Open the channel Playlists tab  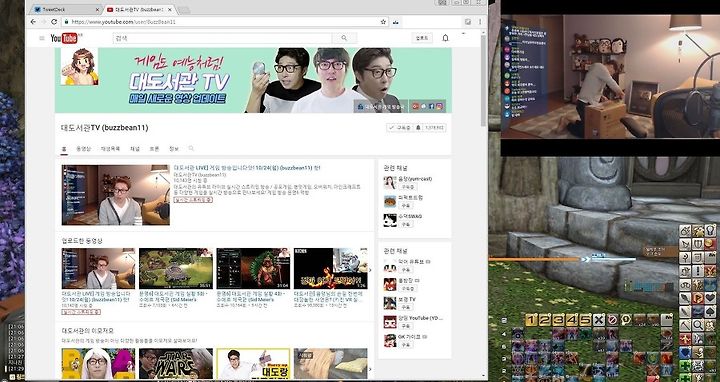[110, 149]
